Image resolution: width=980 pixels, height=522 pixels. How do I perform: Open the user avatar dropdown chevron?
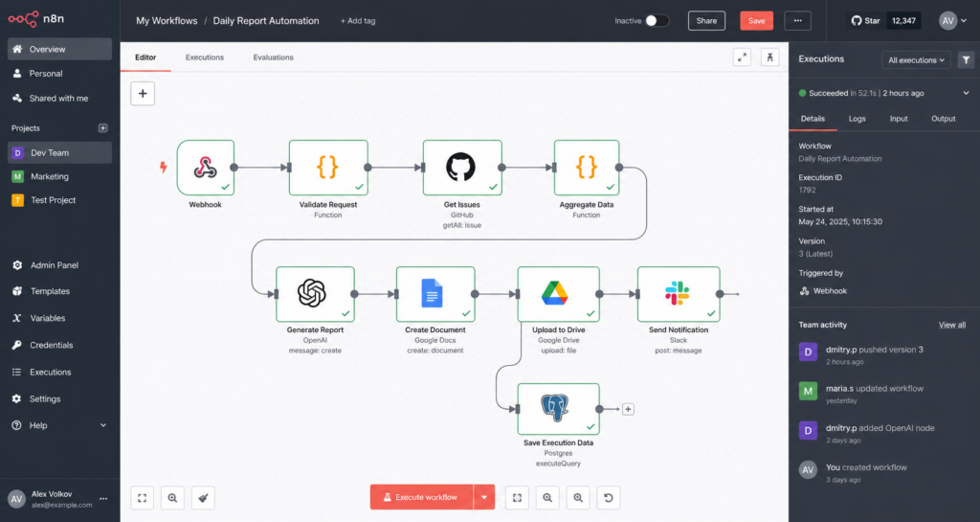964,21
